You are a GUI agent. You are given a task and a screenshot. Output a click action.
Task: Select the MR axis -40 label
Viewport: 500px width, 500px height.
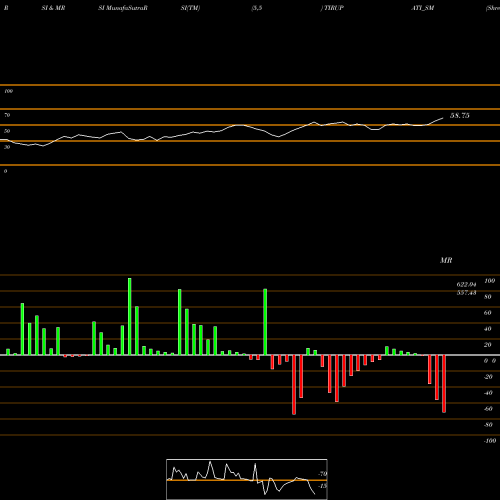[488, 393]
